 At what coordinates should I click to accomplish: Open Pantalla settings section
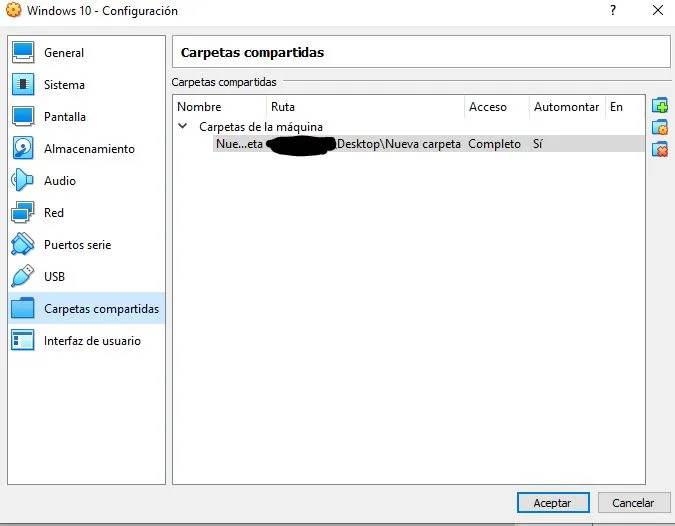87,117
